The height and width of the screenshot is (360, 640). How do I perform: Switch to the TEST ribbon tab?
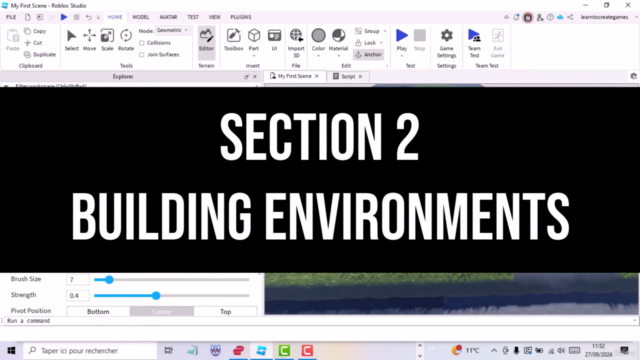tap(193, 17)
